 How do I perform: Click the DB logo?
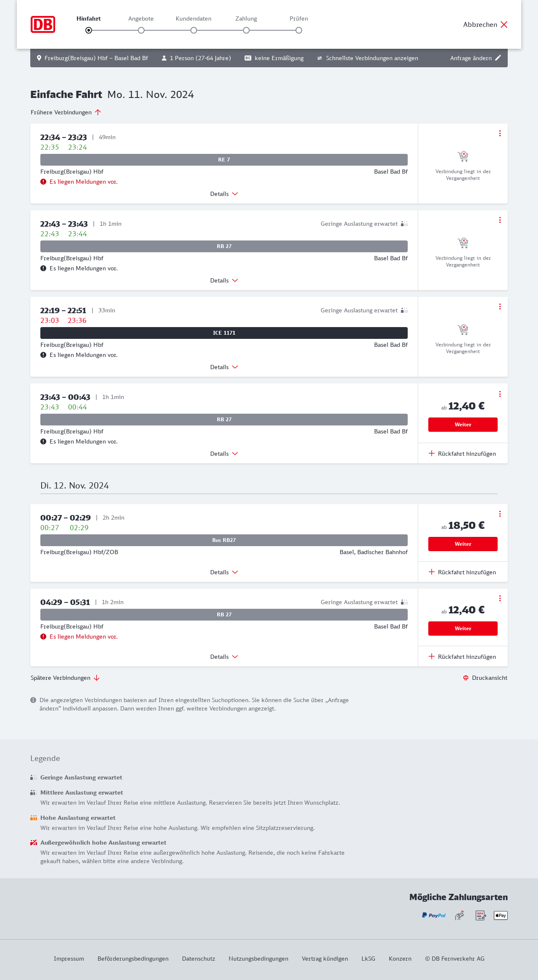[43, 24]
